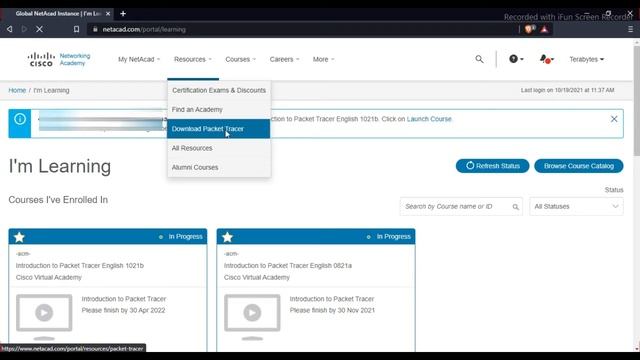Click star on Packet Tracer 0821a card

pyautogui.click(x=227, y=237)
